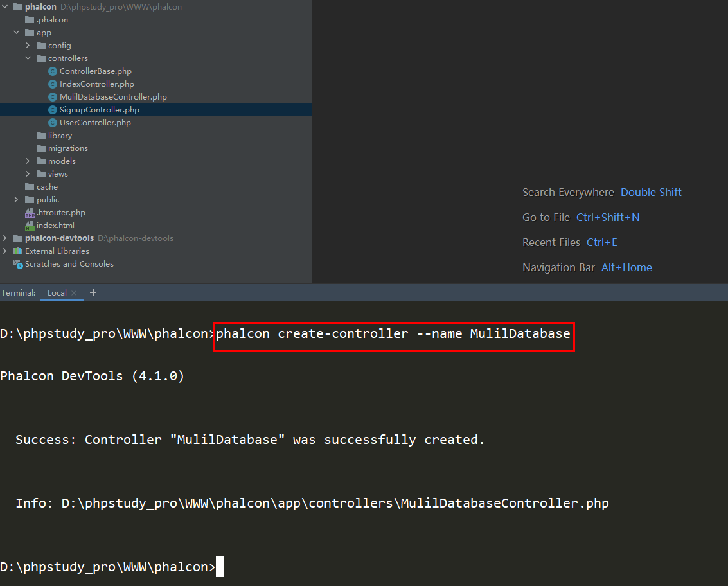
Task: Close the Local terminal tab
Action: tap(74, 293)
